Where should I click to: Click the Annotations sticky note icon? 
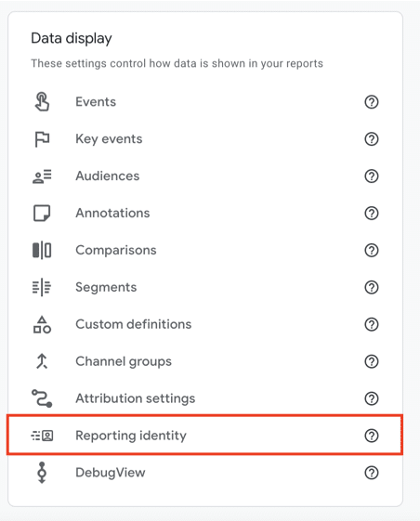click(x=42, y=213)
